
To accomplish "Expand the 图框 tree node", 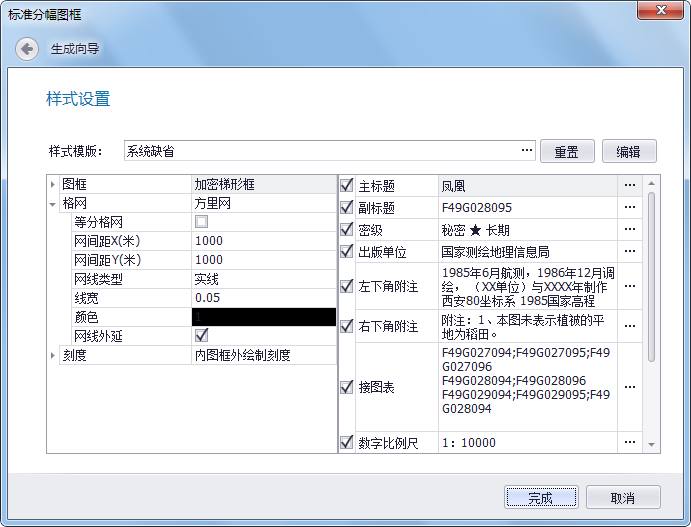I will [x=53, y=185].
